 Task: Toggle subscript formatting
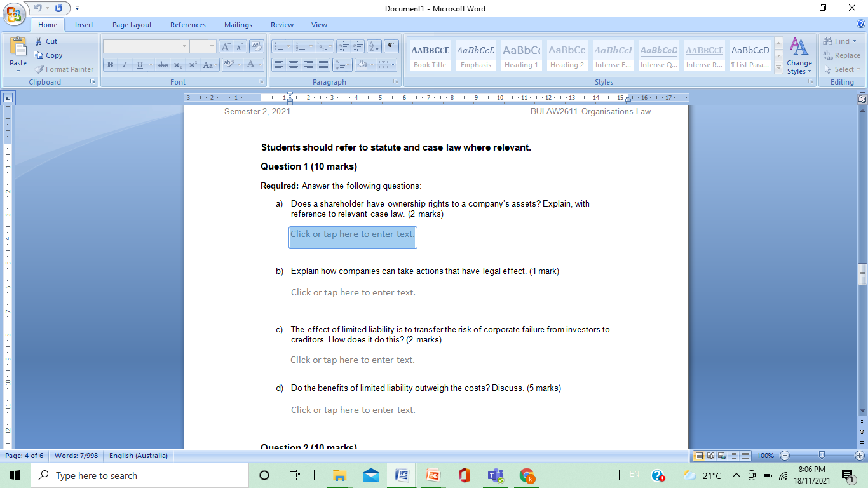[178, 65]
